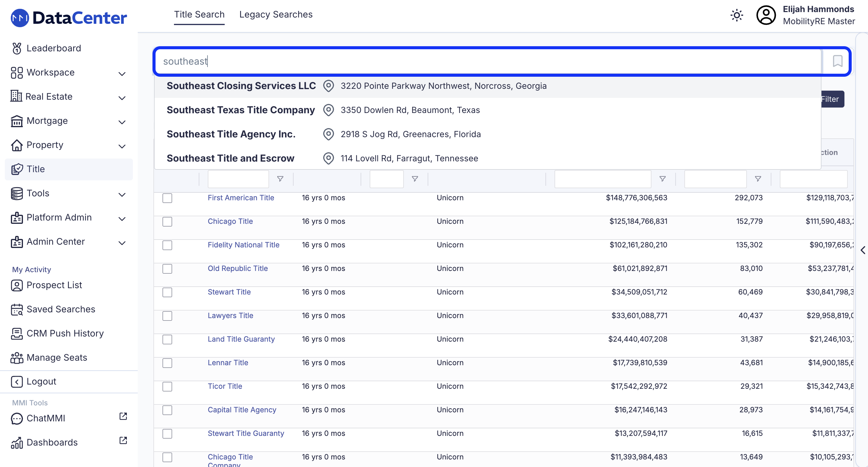
Task: Toggle light/dark theme sun icon
Action: click(737, 15)
